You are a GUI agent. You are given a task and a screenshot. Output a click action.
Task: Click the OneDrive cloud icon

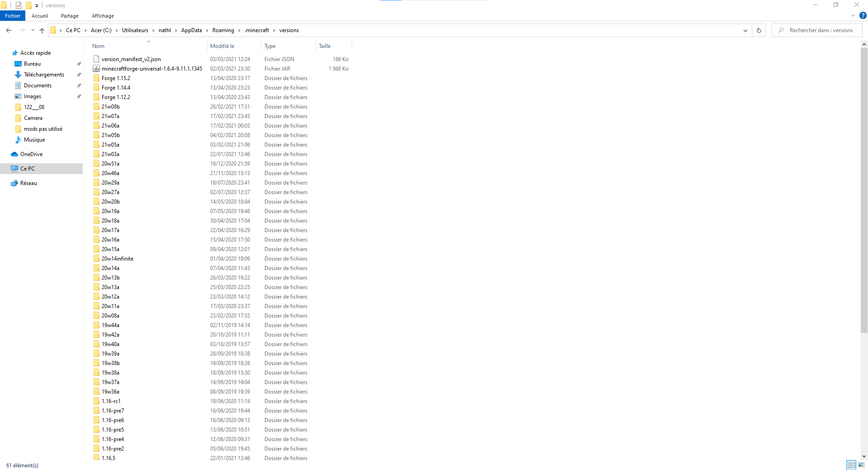14,154
